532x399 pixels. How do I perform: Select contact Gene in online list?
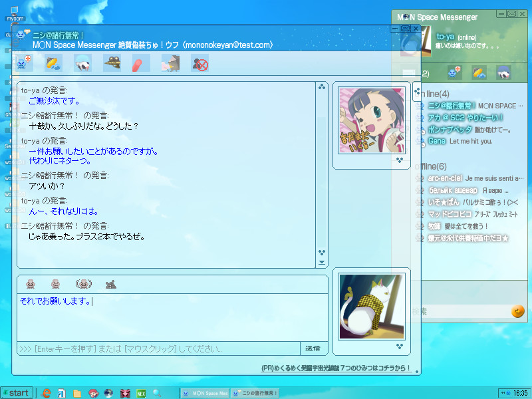pyautogui.click(x=437, y=141)
